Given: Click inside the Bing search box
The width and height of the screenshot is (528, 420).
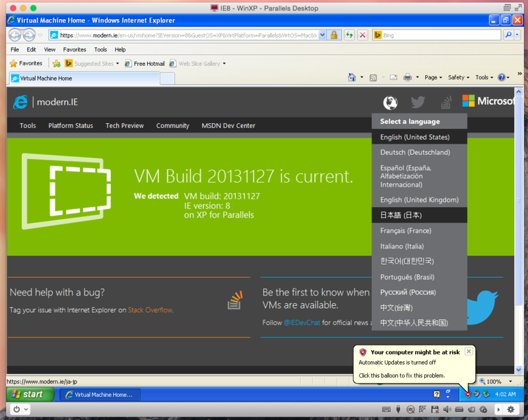Looking at the screenshot, I should point(441,35).
